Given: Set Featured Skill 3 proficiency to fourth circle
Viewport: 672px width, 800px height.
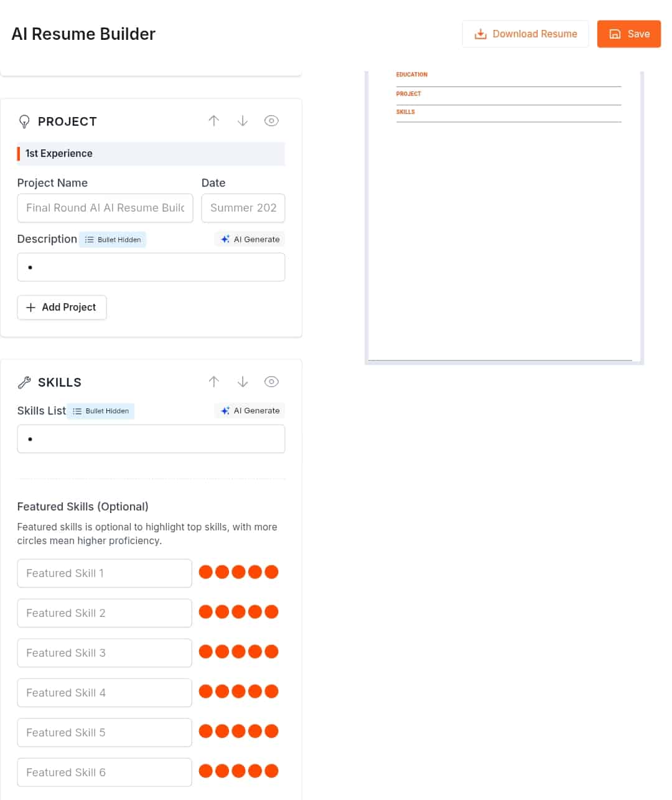Looking at the screenshot, I should point(255,651).
